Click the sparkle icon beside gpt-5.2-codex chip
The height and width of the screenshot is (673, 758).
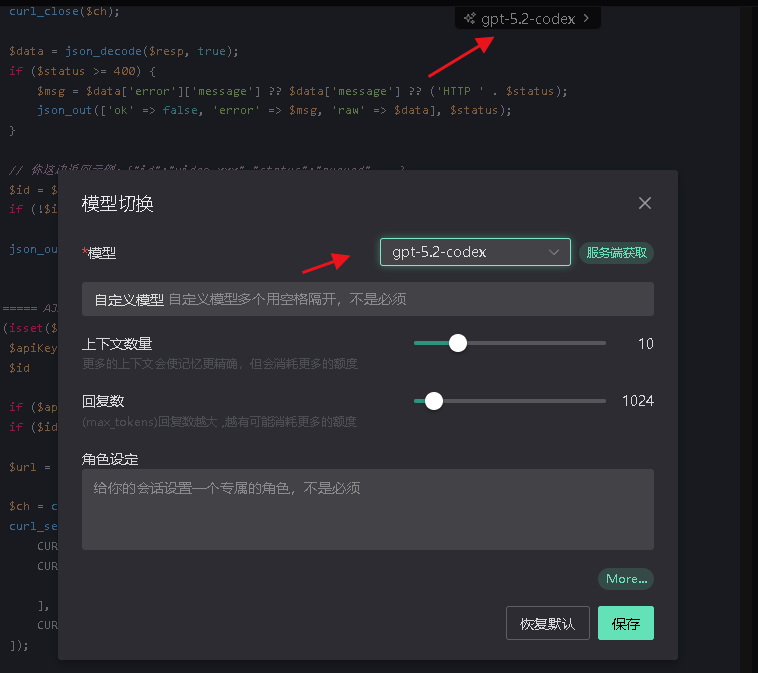(x=470, y=18)
